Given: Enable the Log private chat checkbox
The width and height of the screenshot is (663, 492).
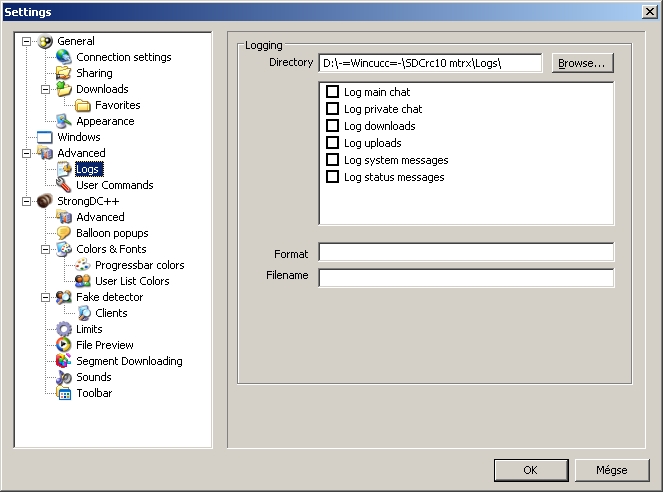Looking at the screenshot, I should point(333,109).
